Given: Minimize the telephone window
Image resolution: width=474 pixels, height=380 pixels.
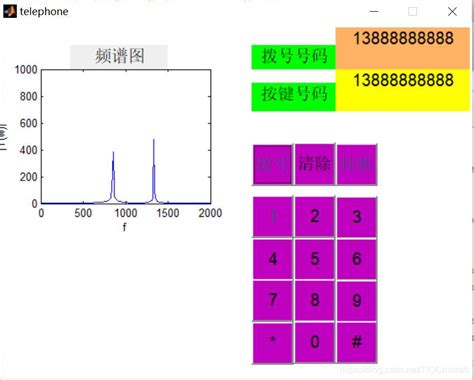Looking at the screenshot, I should (x=374, y=12).
